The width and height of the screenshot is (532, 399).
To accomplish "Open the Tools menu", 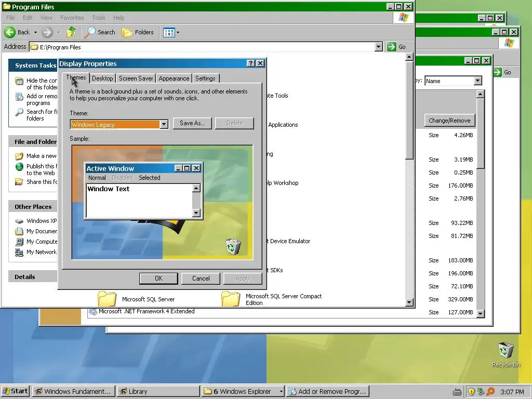I will [98, 18].
